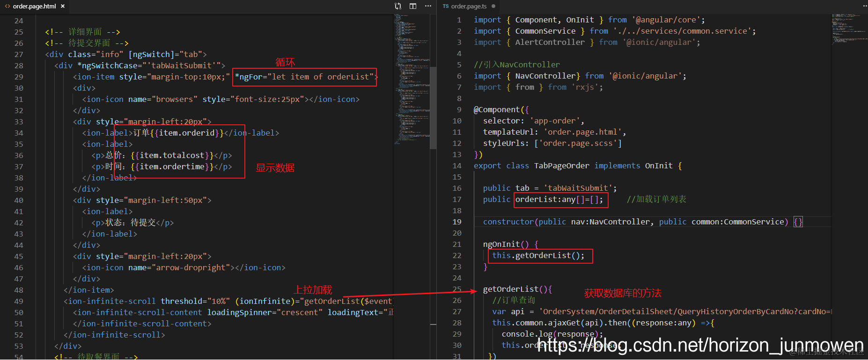Click the ngOnInit() method line
This screenshot has width=868, height=360.
(511, 244)
